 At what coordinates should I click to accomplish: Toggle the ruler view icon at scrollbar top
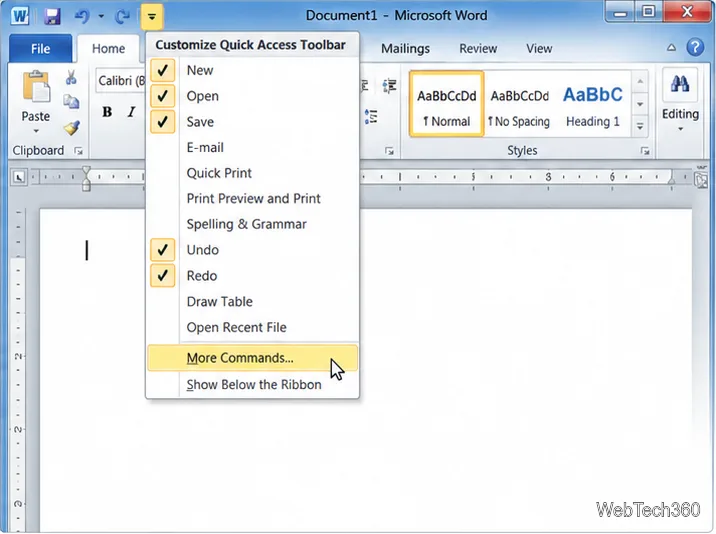(x=701, y=178)
